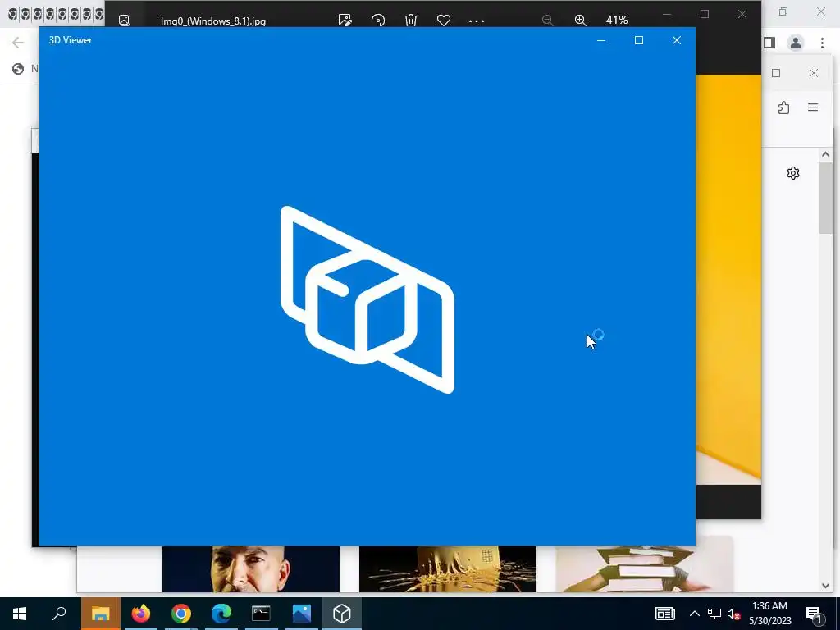The image size is (840, 630).
Task: Click the picture icon beside the Photos file name
Action: (x=125, y=21)
